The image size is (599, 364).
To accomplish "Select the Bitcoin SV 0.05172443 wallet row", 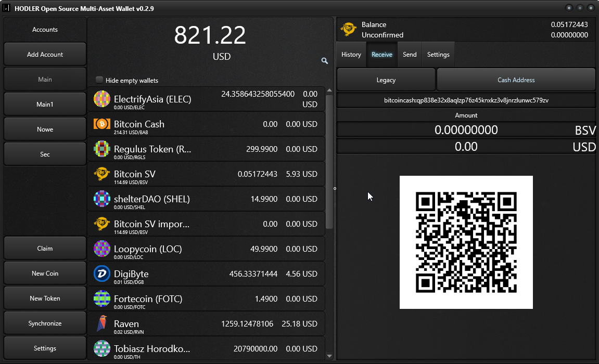I will (206, 174).
